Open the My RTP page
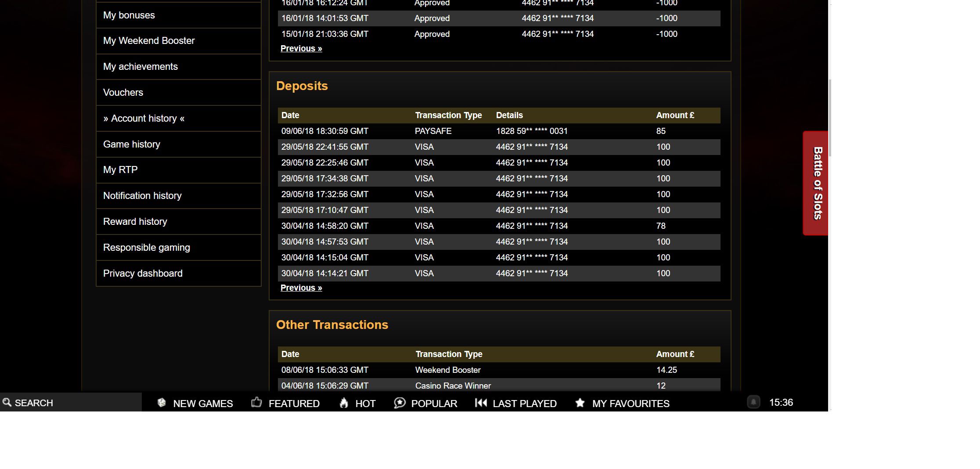The image size is (980, 469). coord(179,170)
